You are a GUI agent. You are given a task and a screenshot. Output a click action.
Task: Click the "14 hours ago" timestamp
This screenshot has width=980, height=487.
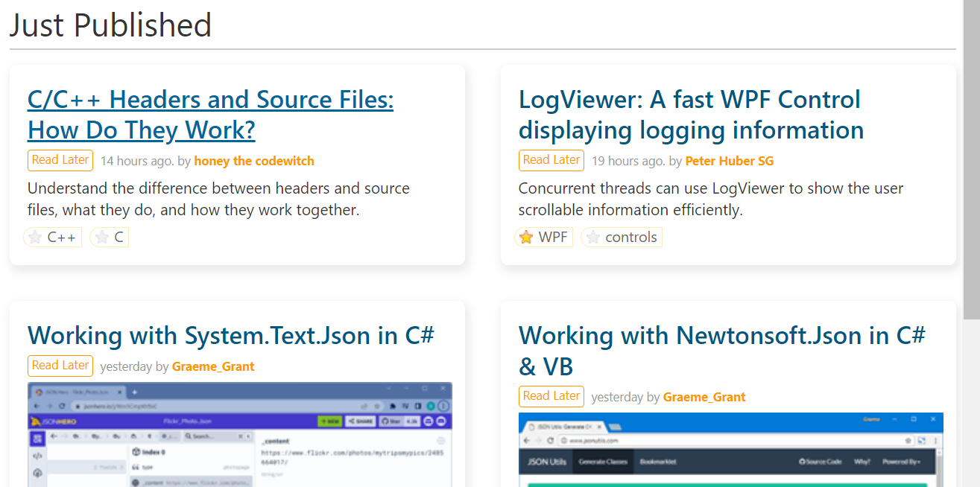pos(137,161)
